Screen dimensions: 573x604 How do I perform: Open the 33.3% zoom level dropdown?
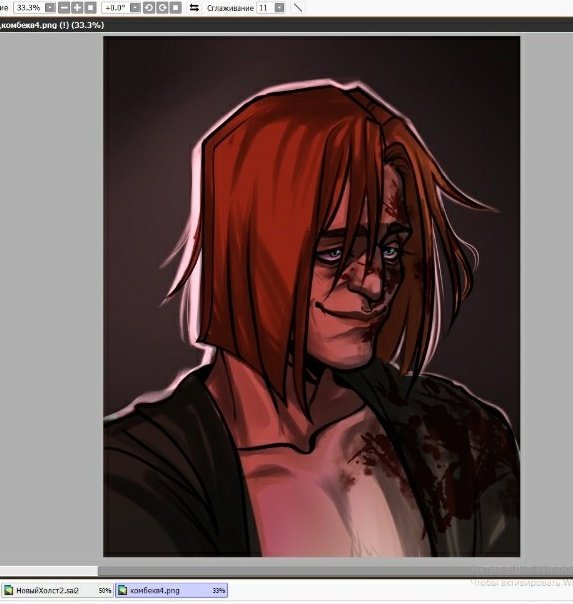[x=50, y=8]
